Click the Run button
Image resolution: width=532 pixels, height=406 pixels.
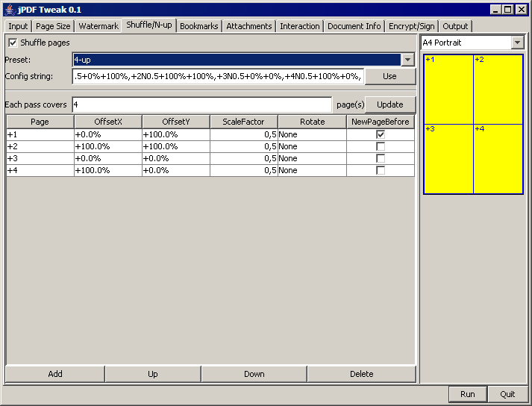pos(468,394)
